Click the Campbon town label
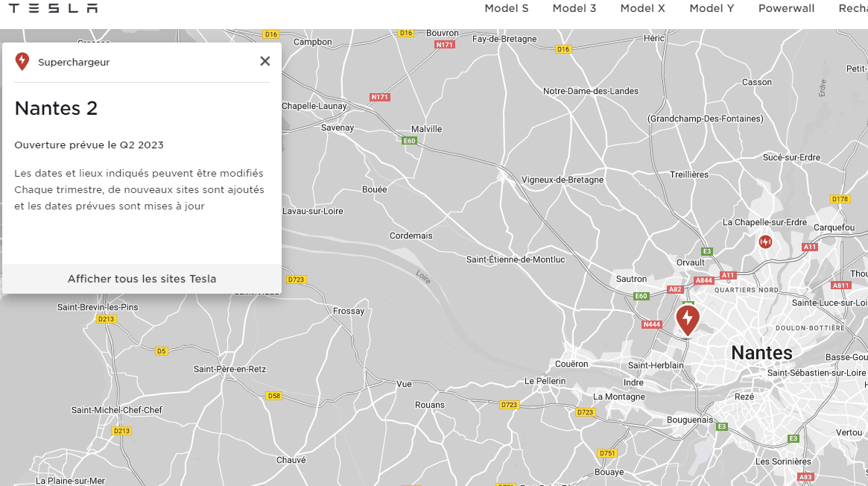The image size is (868, 486). pyautogui.click(x=313, y=42)
